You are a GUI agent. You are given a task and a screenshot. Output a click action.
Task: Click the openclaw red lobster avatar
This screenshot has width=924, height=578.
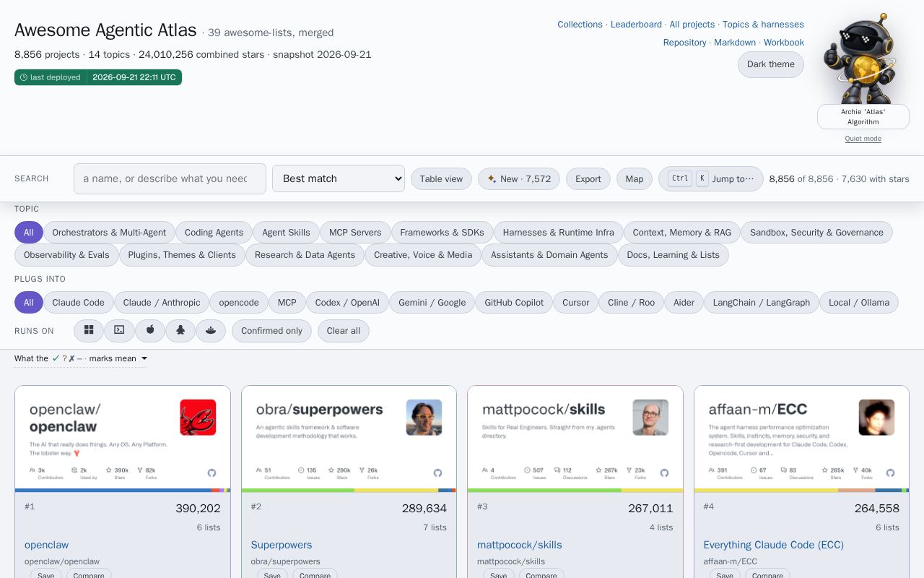tap(198, 418)
